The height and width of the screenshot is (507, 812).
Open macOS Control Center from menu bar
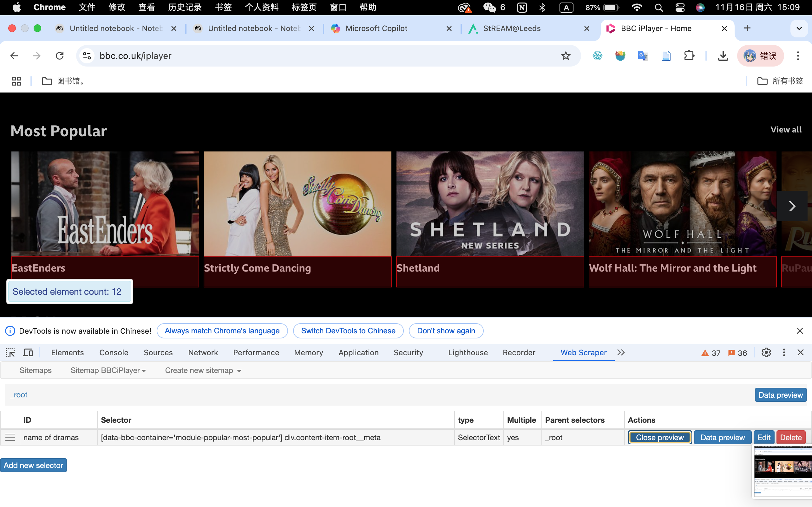pos(680,7)
